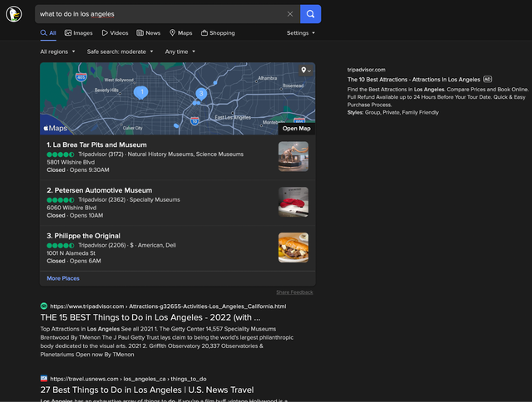This screenshot has height=402, width=532.
Task: Submit search with the blue magnifier button
Action: pos(310,14)
